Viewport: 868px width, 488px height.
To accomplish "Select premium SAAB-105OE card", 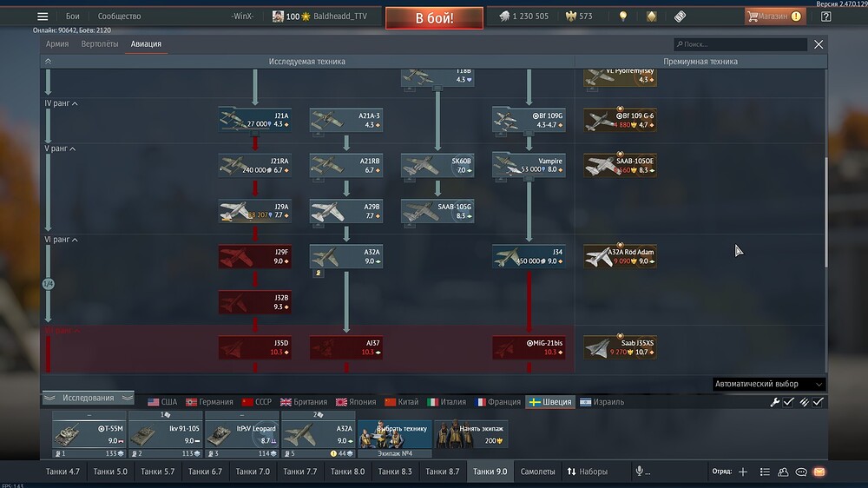I will point(620,165).
